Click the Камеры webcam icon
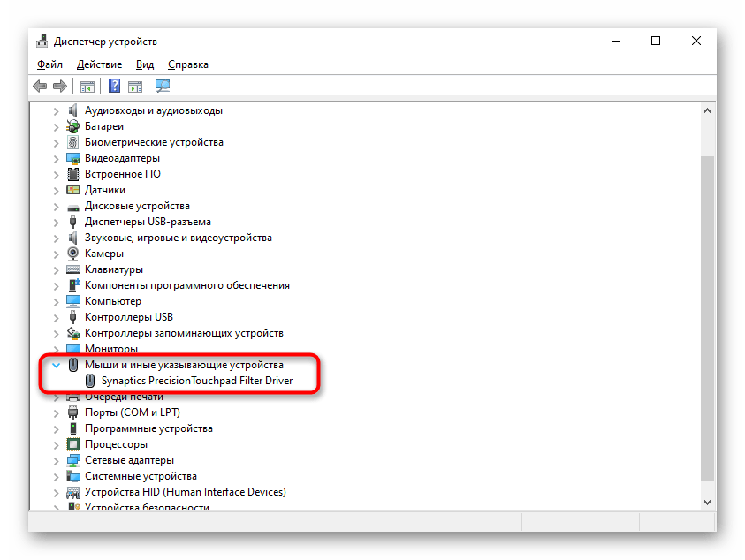 (73, 254)
